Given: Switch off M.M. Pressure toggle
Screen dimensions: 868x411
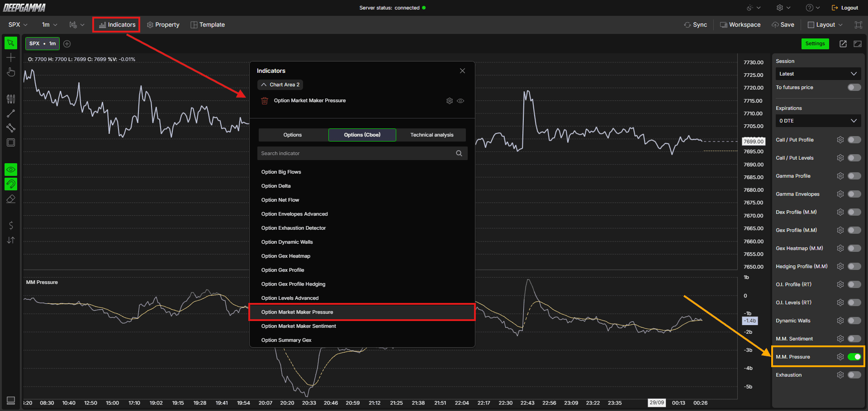Looking at the screenshot, I should click(x=854, y=357).
